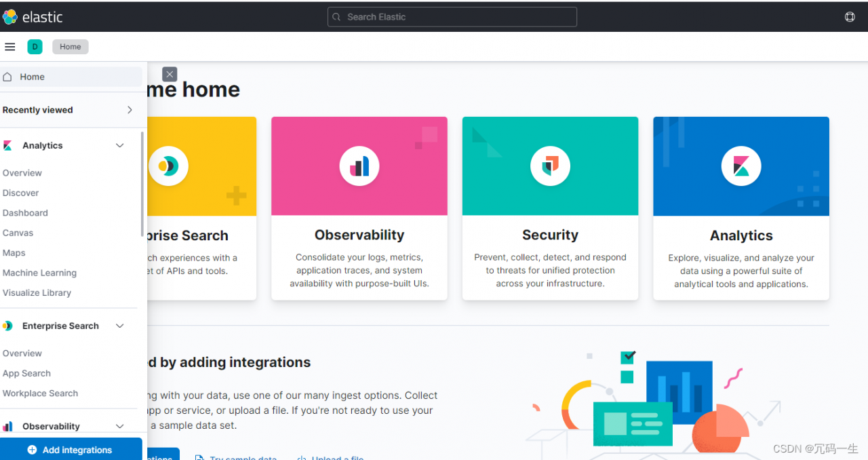Screen dimensions: 868x460
Task: Click the Analytics section heading text
Action: tap(43, 145)
